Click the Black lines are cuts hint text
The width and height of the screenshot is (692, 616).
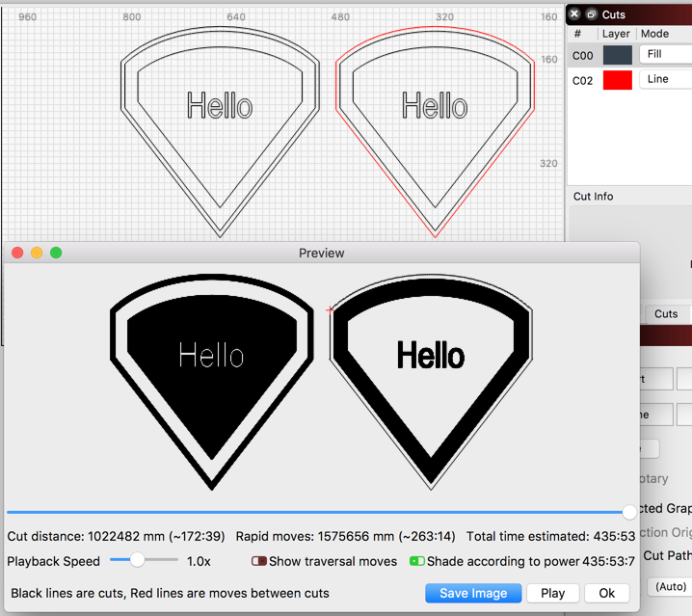coord(170,593)
